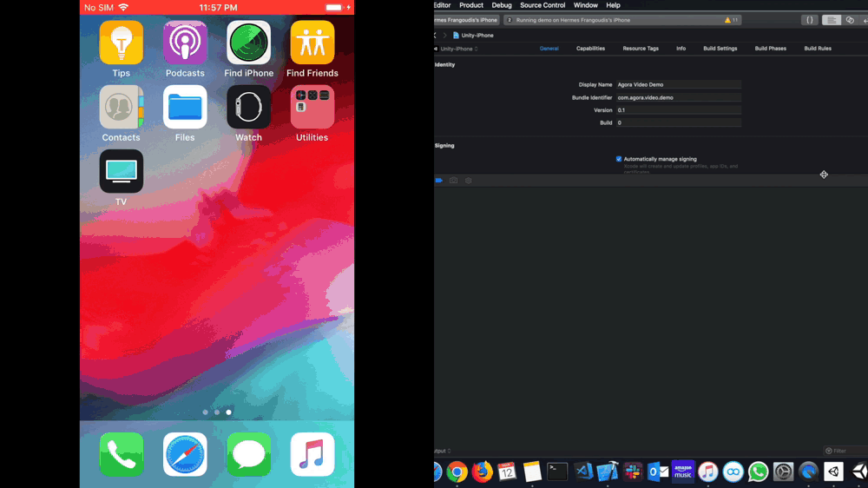The width and height of the screenshot is (868, 488).
Task: Click the warning issues indicator in Xcode
Action: [731, 20]
